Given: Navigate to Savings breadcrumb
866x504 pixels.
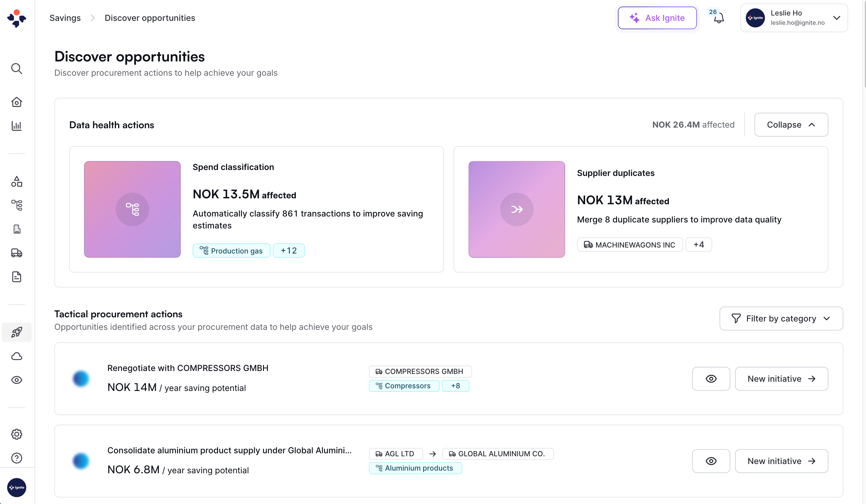Looking at the screenshot, I should (65, 18).
